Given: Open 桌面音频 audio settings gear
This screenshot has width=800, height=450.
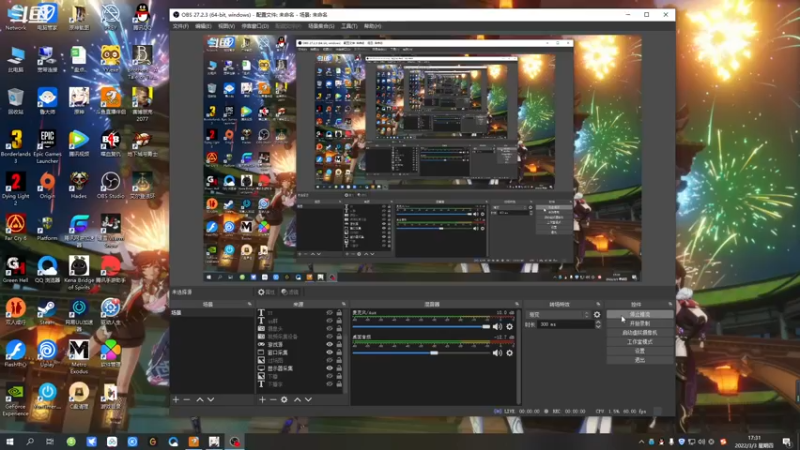Looking at the screenshot, I should (x=509, y=353).
